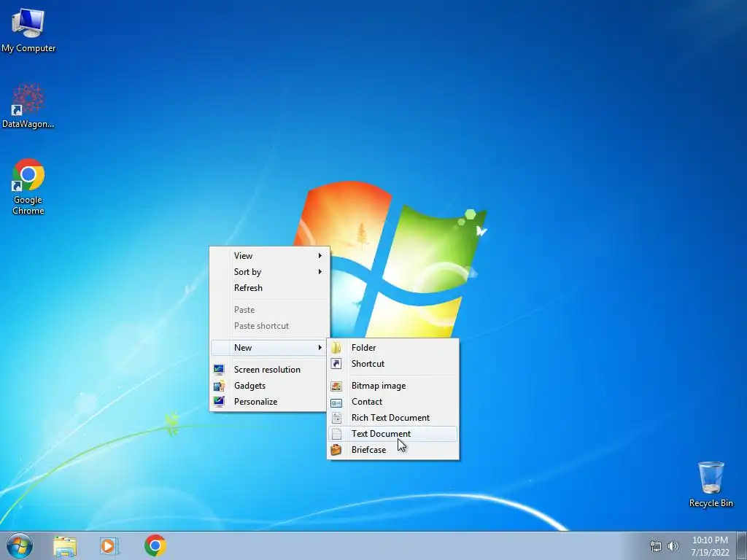This screenshot has height=560, width=747.
Task: Click the Paste entry
Action: (270, 309)
